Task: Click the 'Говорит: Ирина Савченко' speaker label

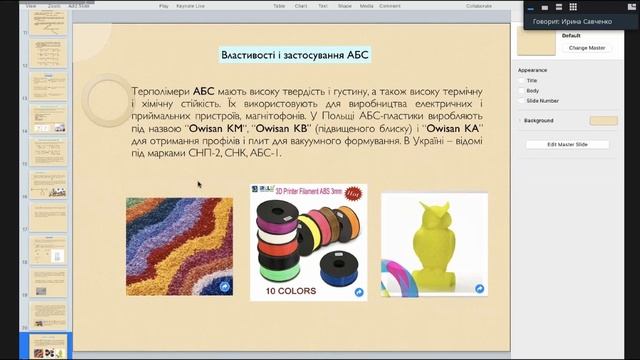Action: pos(572,22)
